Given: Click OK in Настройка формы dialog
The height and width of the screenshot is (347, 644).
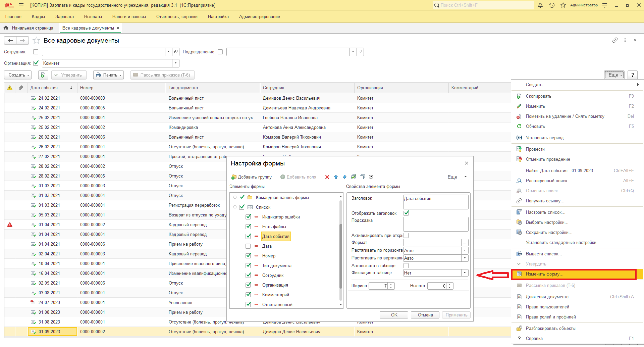Looking at the screenshot, I should click(x=394, y=315).
